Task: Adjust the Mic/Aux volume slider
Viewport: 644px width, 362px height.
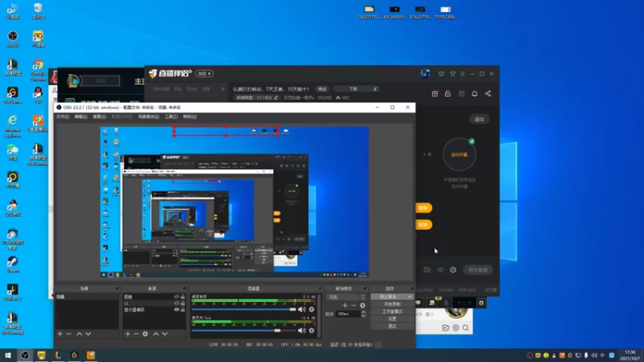Action: click(244, 331)
